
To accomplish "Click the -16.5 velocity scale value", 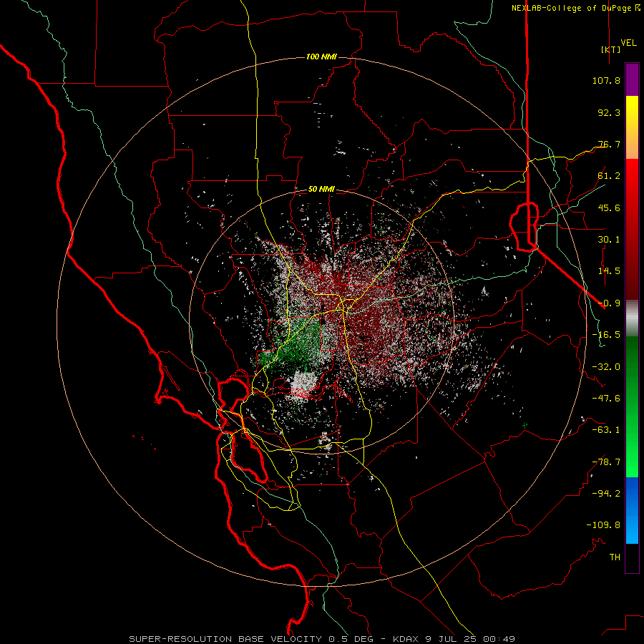I will click(x=606, y=335).
